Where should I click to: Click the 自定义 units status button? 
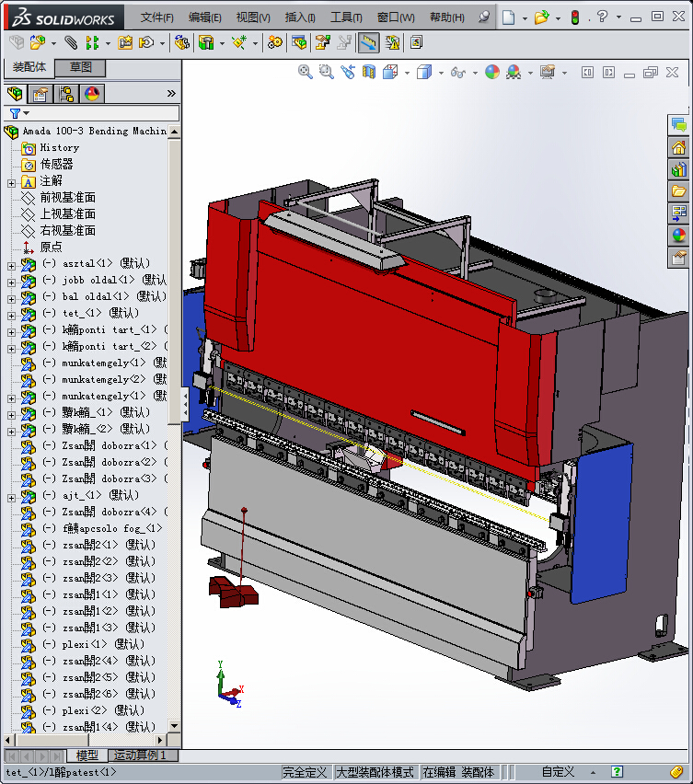pos(558,772)
